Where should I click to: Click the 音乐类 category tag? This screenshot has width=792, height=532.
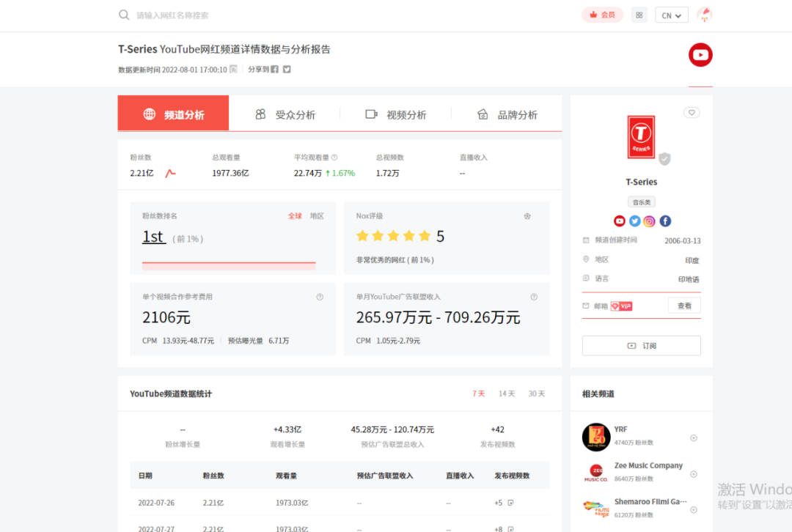[642, 202]
